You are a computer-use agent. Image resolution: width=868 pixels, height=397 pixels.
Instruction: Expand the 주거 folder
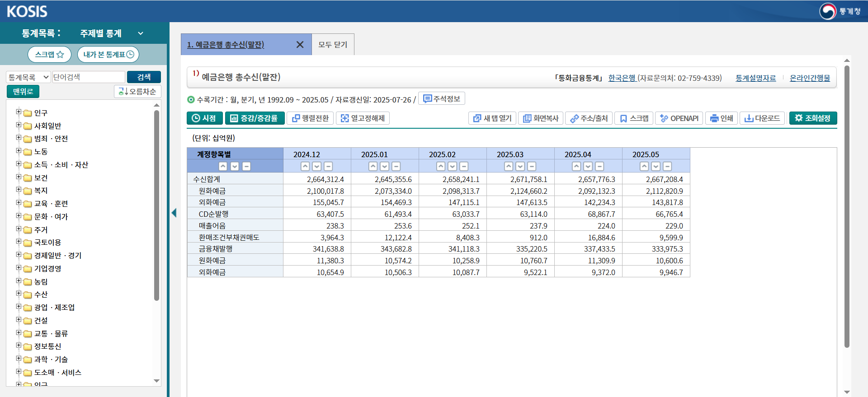pyautogui.click(x=19, y=229)
